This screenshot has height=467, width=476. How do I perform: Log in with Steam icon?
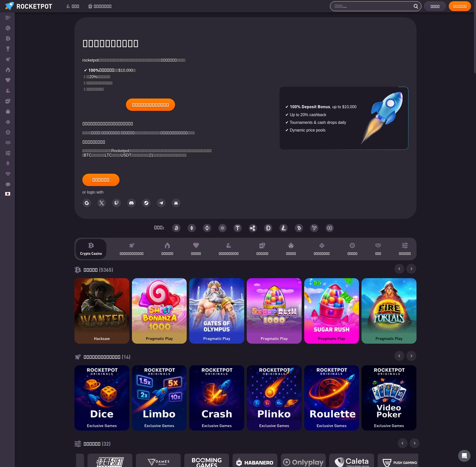pos(146,203)
